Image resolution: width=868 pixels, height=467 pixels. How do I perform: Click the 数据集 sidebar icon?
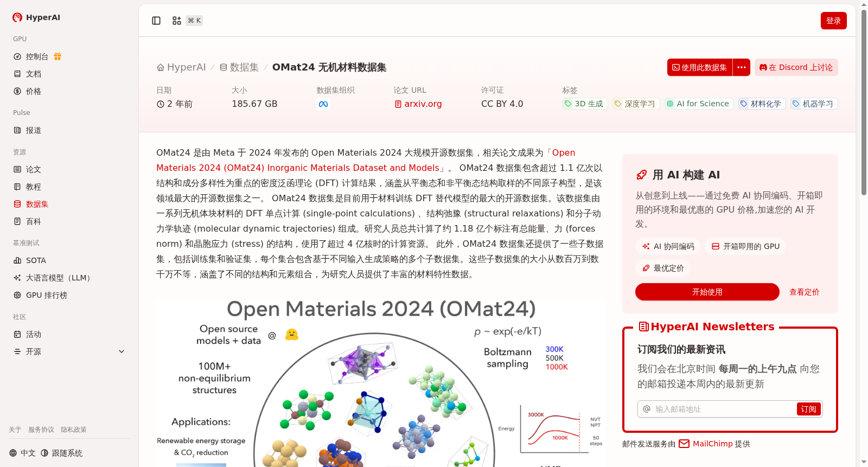[x=17, y=204]
